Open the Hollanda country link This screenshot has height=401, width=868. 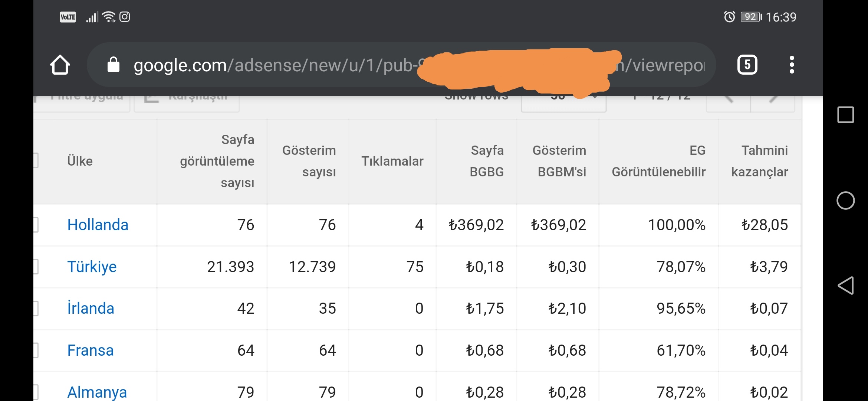[98, 225]
